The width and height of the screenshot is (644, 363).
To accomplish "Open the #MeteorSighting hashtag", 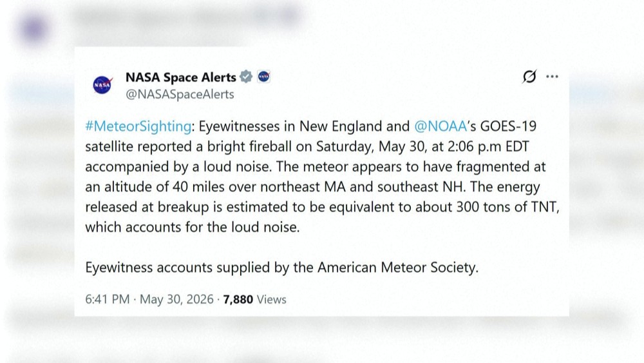I will click(x=138, y=126).
